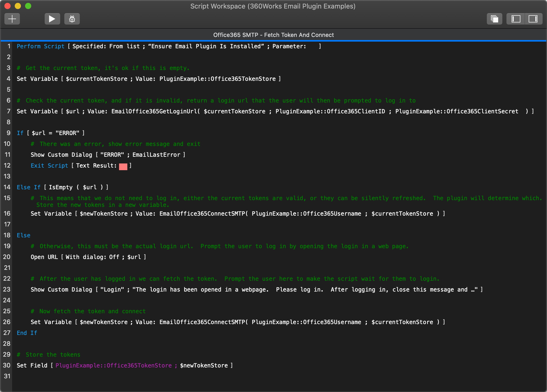This screenshot has height=392, width=547.
Task: Select Show Custom Dialog ERROR step
Action: [108, 155]
